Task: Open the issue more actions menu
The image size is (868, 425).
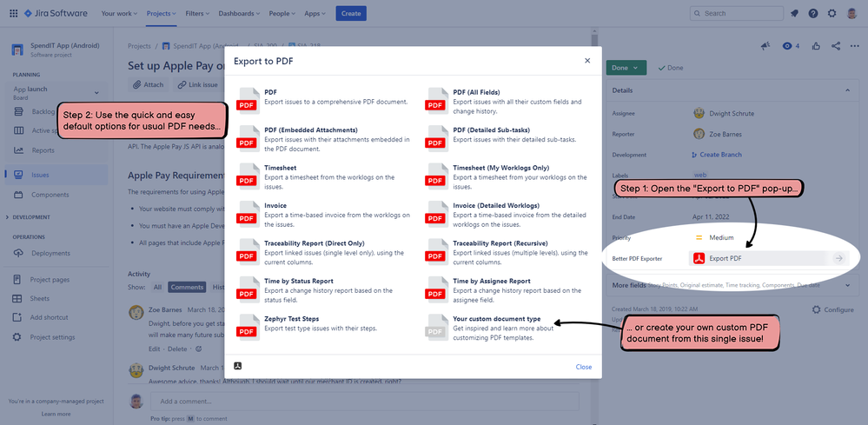Action: tap(855, 46)
